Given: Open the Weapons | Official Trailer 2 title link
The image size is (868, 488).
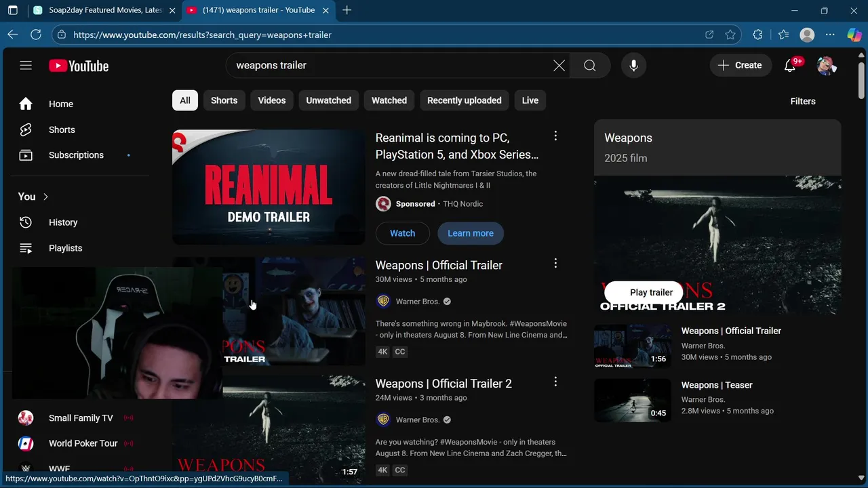Looking at the screenshot, I should click(443, 384).
